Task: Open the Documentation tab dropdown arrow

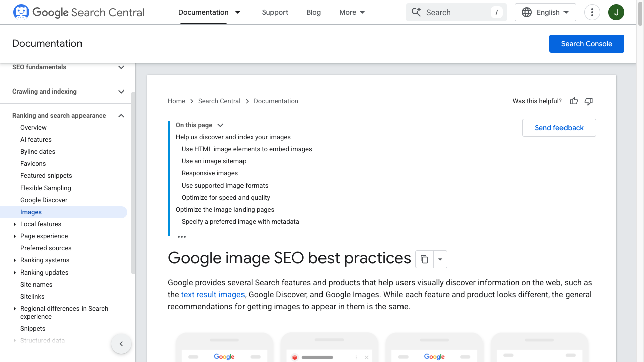Action: 238,12
